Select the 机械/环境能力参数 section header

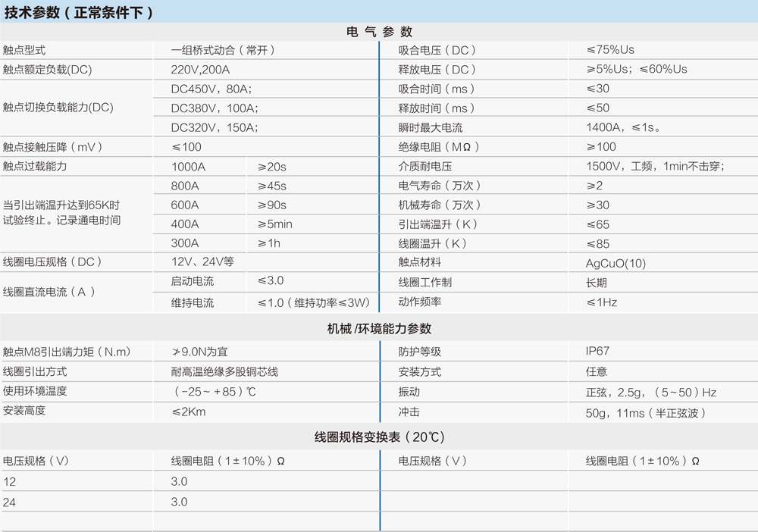point(379,327)
